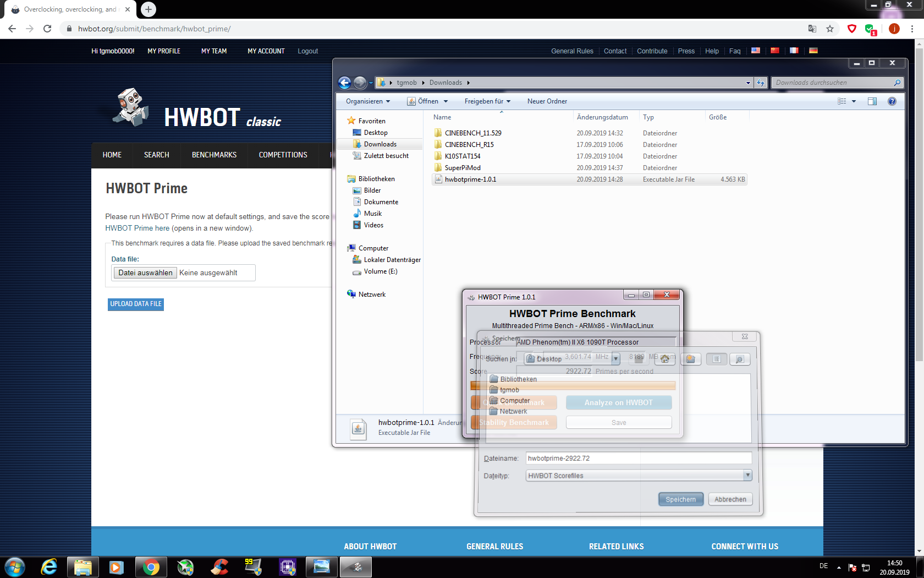The height and width of the screenshot is (578, 924).
Task: Click the Abbrechen button
Action: [730, 499]
